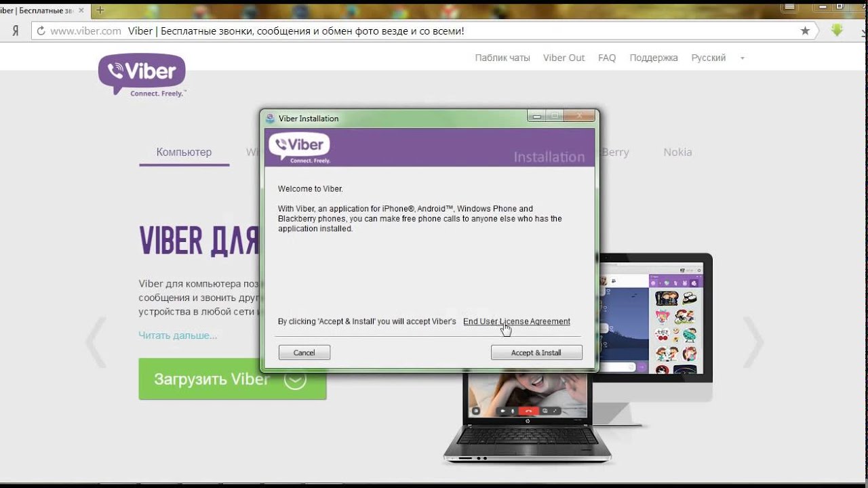The image size is (868, 488).
Task: Open the Поддержка page
Action: click(654, 58)
